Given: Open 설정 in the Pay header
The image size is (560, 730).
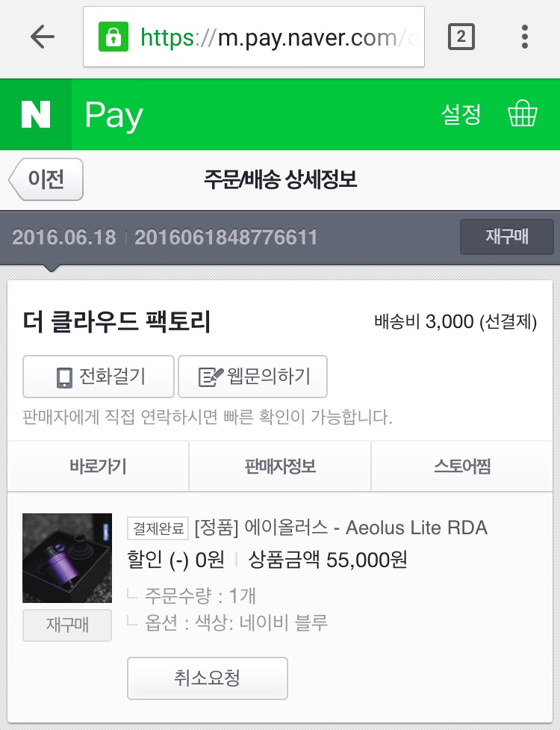Looking at the screenshot, I should click(x=461, y=115).
